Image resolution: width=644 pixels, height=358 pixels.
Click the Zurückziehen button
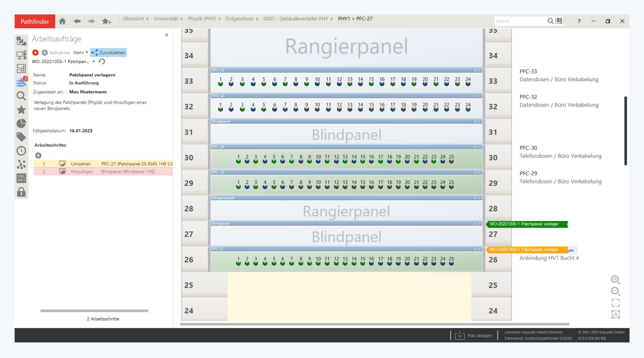[x=109, y=53]
